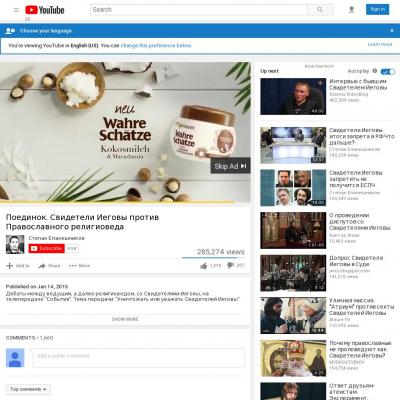
Task: Like the video with thumbs up
Action: click(x=204, y=266)
